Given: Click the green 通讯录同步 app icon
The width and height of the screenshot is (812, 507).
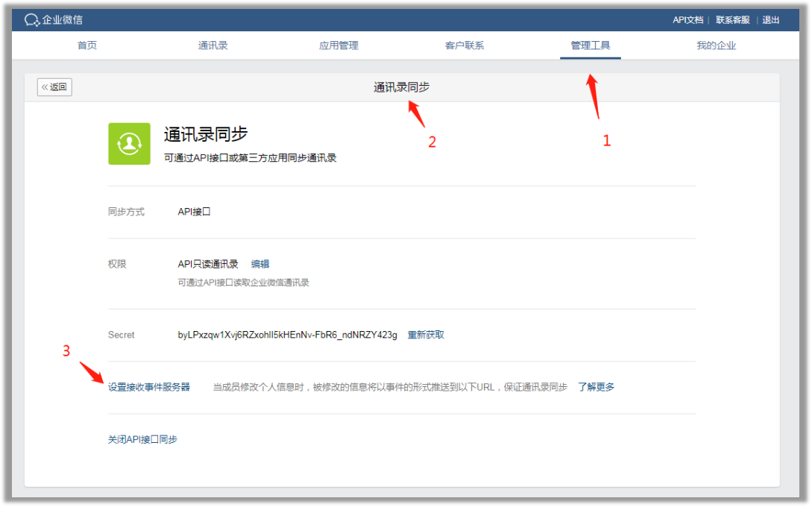Looking at the screenshot, I should click(x=130, y=143).
